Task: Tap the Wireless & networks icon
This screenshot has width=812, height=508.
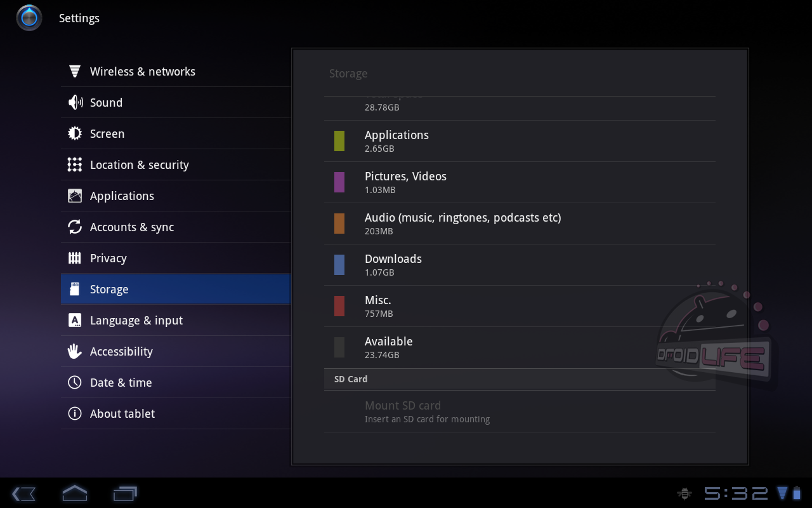Action: pos(75,71)
